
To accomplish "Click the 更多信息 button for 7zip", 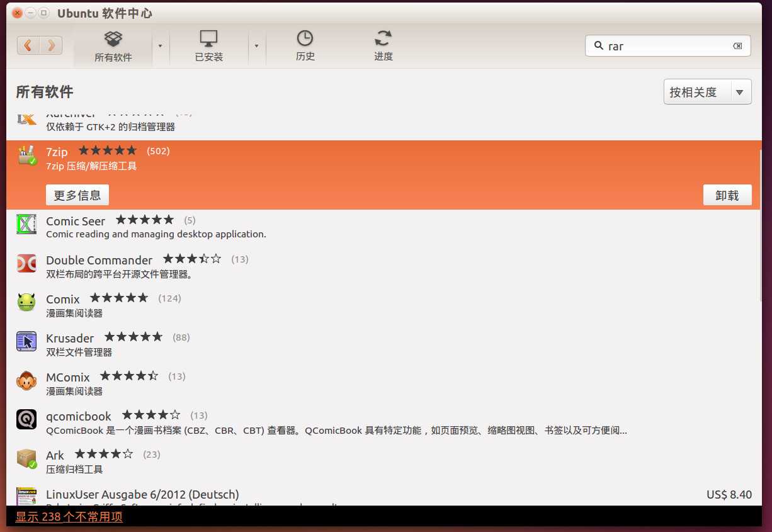I will click(77, 195).
